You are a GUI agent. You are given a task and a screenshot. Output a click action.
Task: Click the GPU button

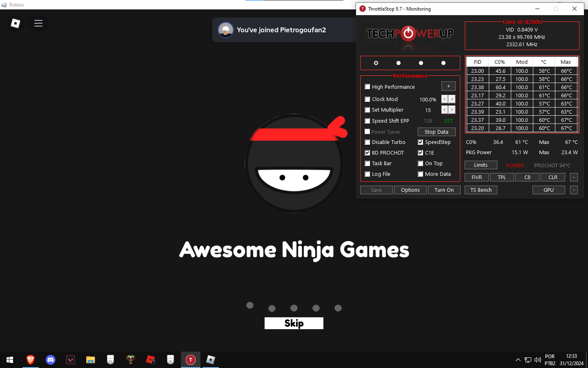(x=549, y=190)
